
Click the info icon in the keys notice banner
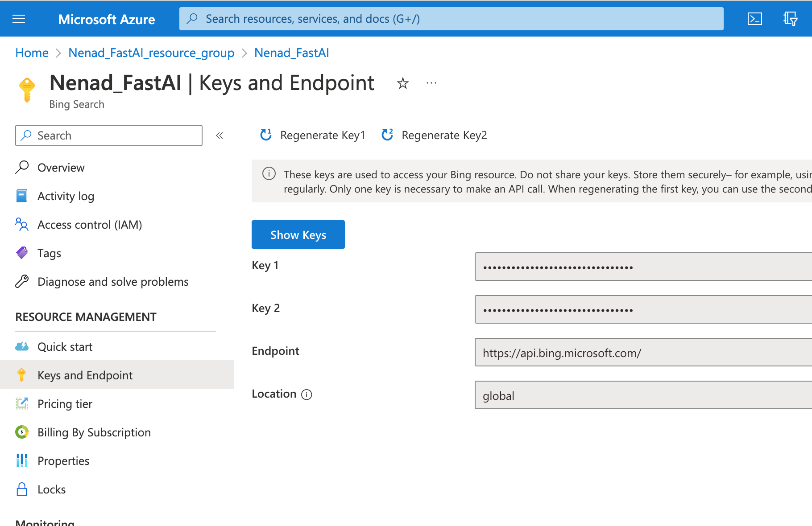[269, 173]
